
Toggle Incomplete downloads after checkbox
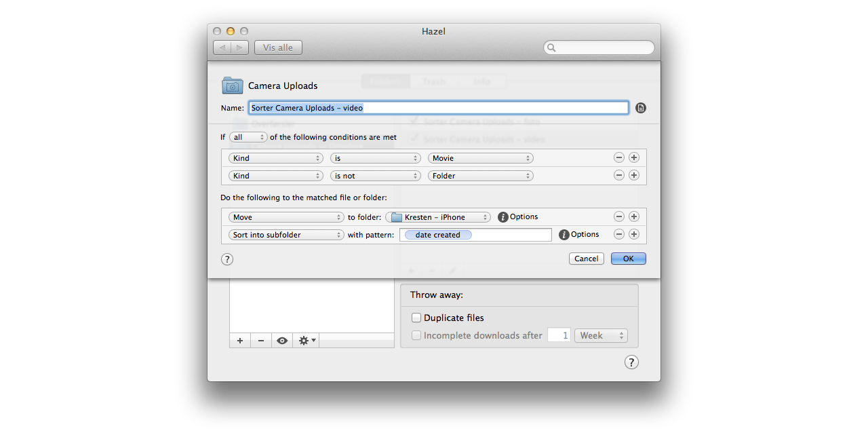click(x=416, y=335)
